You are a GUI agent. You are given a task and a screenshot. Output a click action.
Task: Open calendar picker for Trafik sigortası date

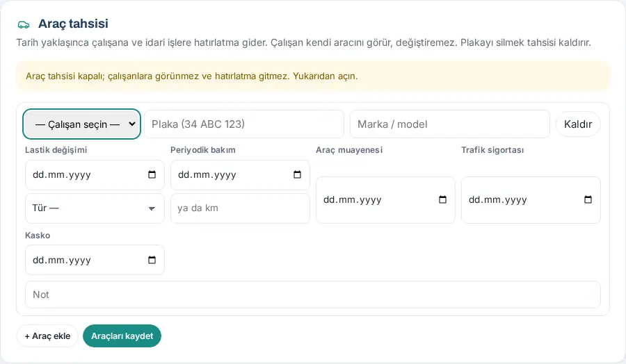pos(588,200)
